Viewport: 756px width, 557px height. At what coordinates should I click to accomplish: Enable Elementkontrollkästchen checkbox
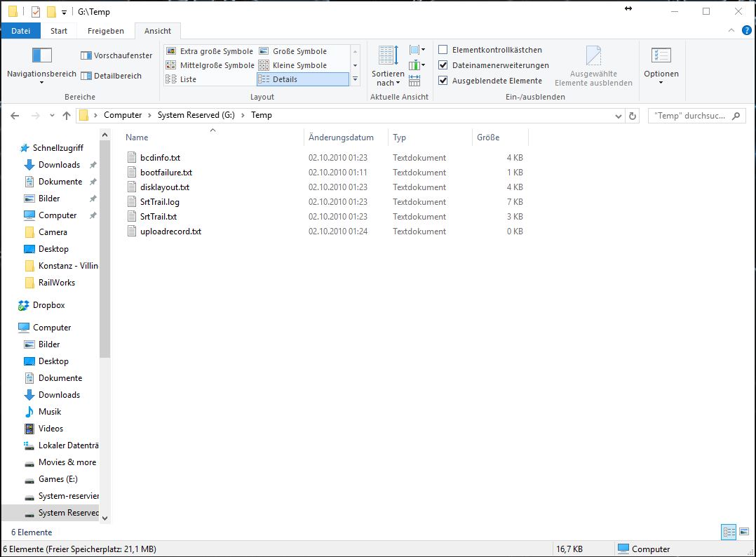coord(443,50)
